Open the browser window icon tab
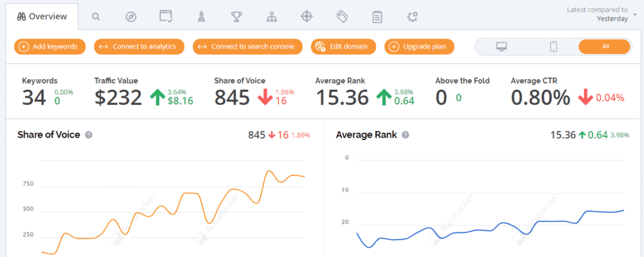The width and height of the screenshot is (644, 257). [166, 16]
